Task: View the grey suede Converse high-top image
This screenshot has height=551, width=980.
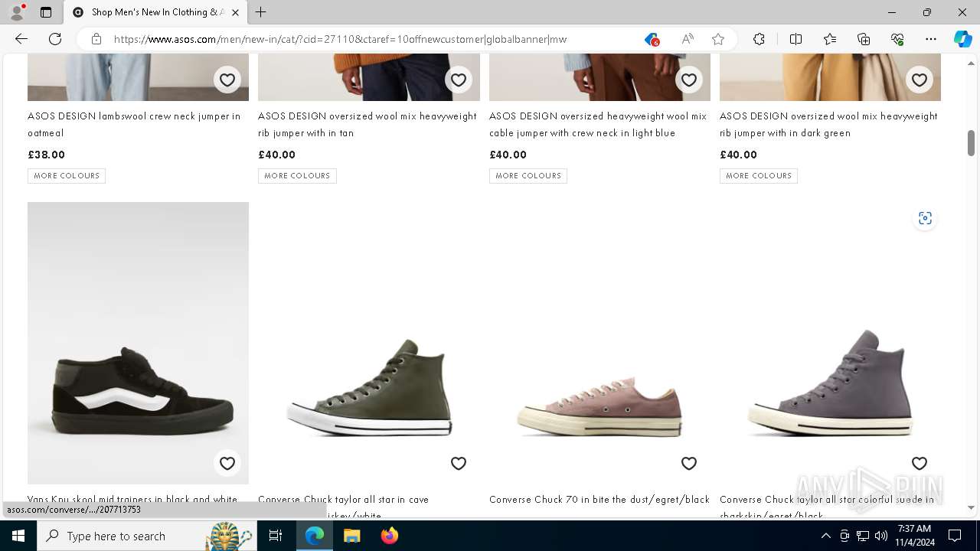Action: (x=830, y=343)
